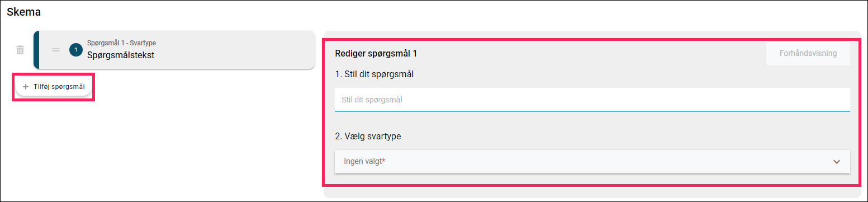Delete question 1 with the trash icon

pyautogui.click(x=20, y=50)
